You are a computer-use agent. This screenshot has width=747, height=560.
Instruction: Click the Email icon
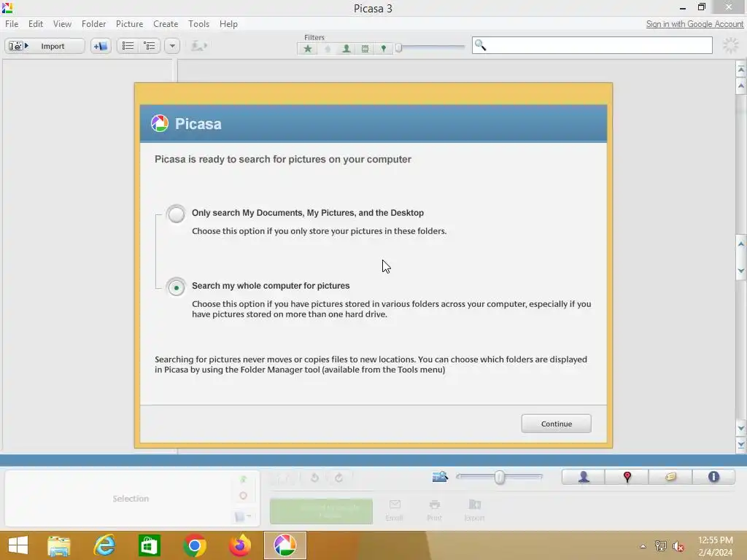(x=395, y=510)
